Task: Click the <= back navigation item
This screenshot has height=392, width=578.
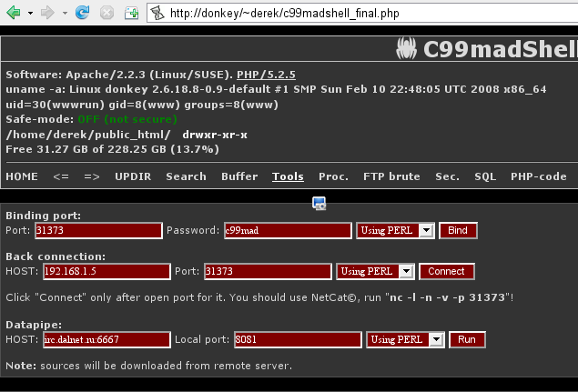Action: point(61,176)
